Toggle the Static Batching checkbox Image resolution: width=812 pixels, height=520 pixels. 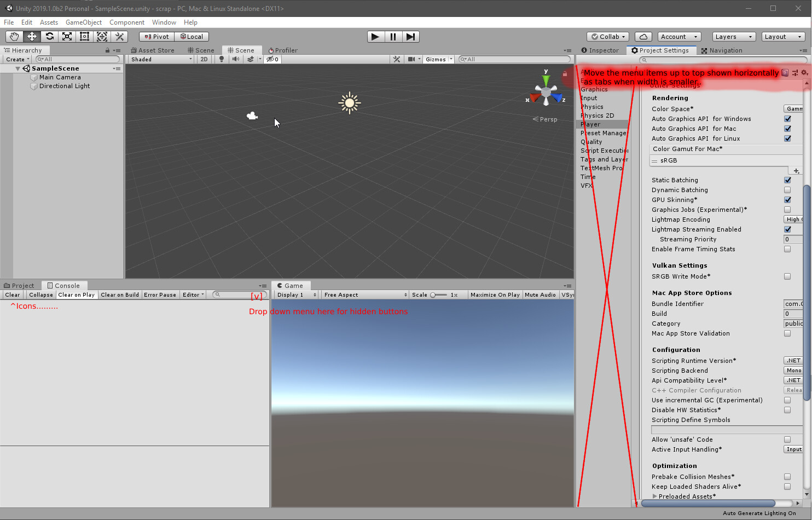pos(787,180)
